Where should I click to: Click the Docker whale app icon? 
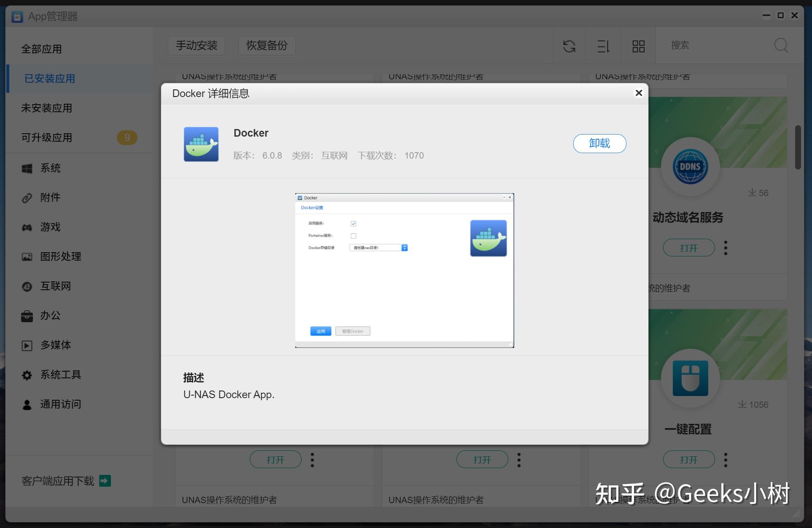tap(201, 144)
